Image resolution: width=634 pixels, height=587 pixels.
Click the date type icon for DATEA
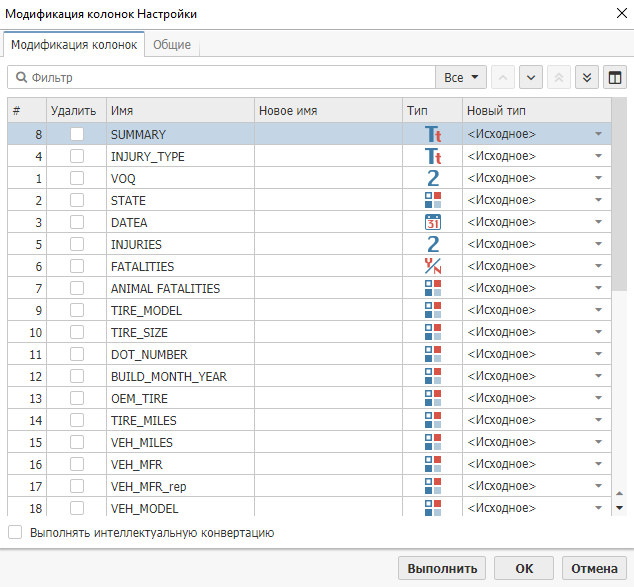(433, 222)
